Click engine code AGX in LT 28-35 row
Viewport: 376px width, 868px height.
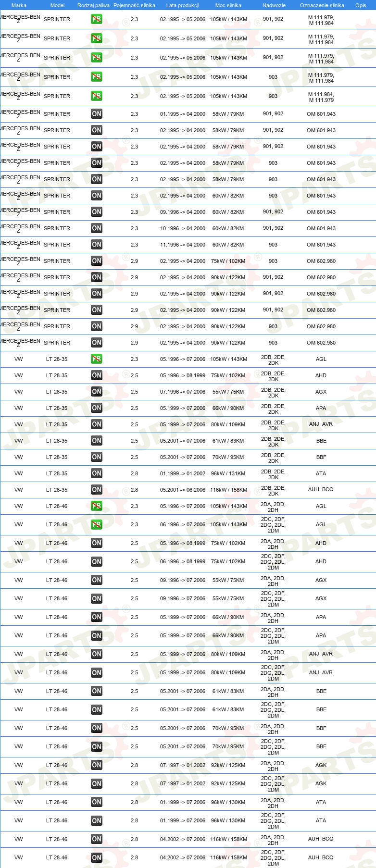pyautogui.click(x=321, y=392)
